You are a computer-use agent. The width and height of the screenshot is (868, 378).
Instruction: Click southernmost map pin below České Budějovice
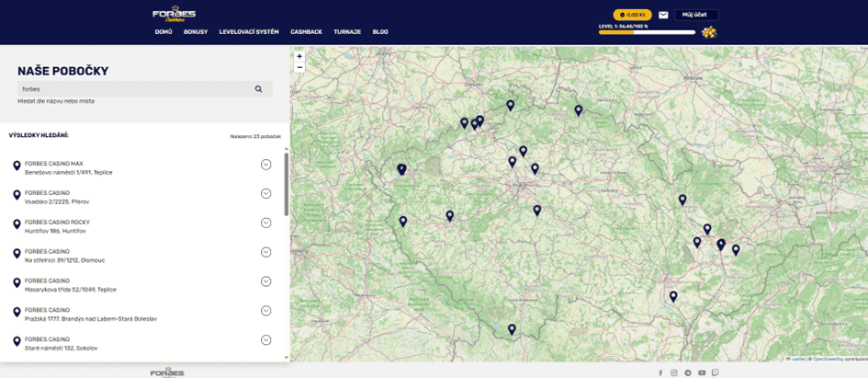pyautogui.click(x=512, y=329)
